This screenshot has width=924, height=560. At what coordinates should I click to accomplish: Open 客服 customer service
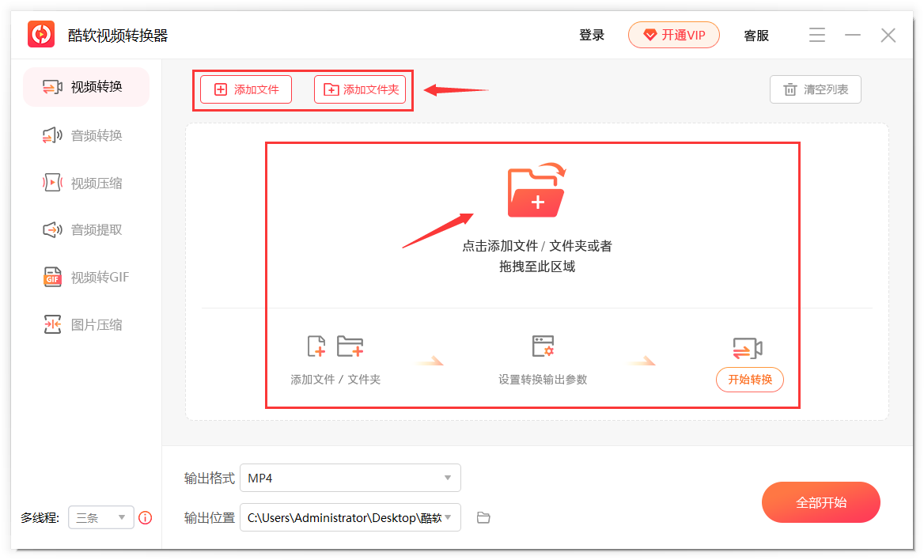point(756,36)
